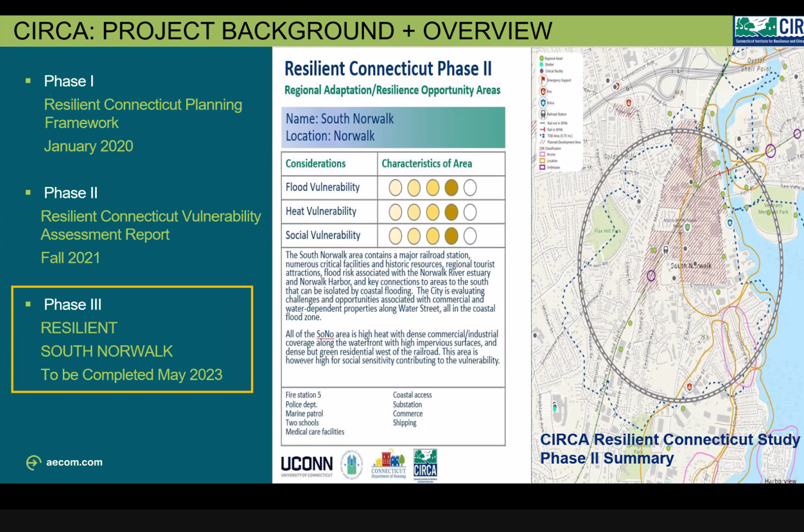This screenshot has height=532, width=804.
Task: Click the 'CIRCA Resilient Connecticut Study' map caption
Action: (670, 440)
